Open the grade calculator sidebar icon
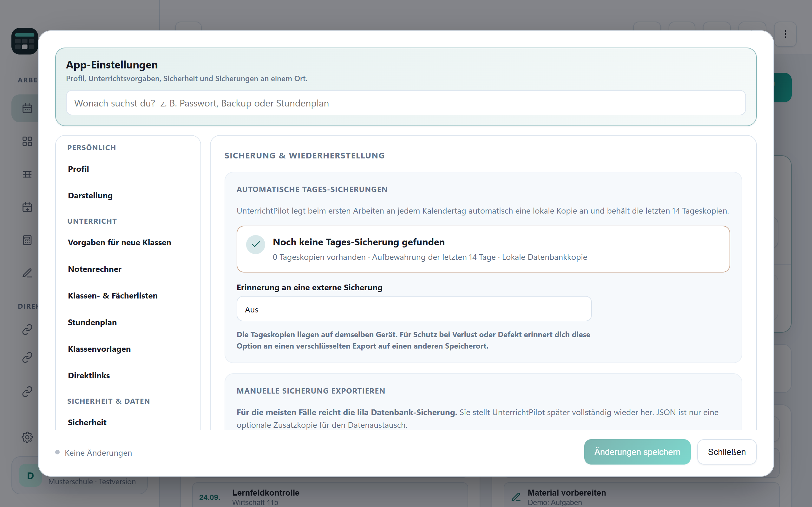Viewport: 812px width, 507px height. click(x=27, y=240)
